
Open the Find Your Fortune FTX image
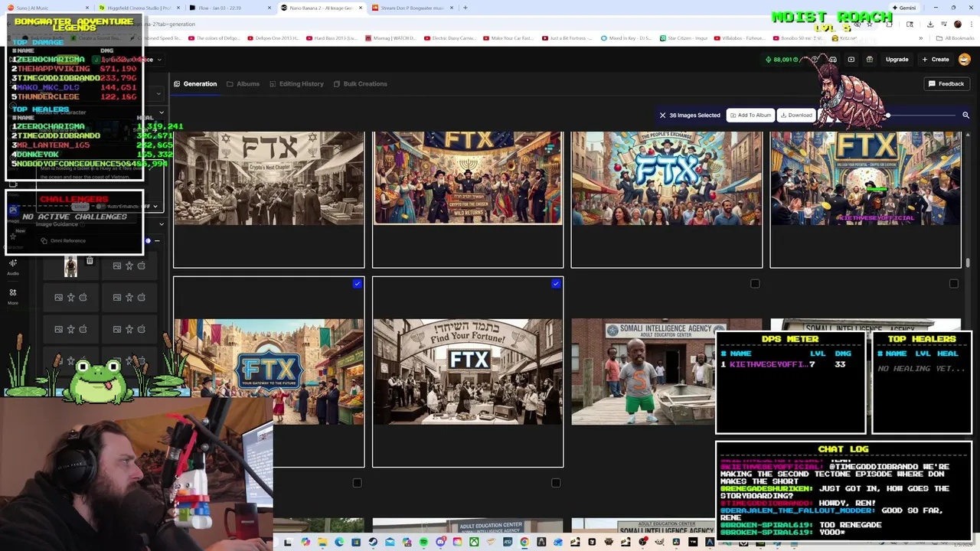coord(468,372)
